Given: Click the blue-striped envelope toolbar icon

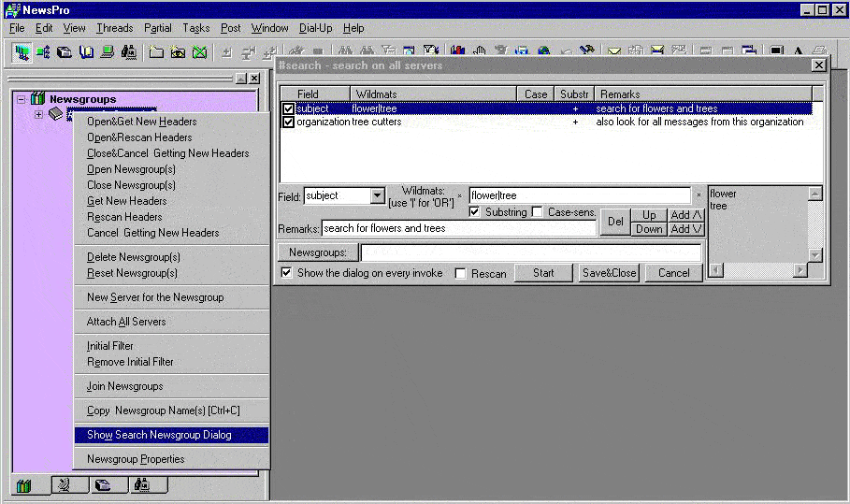Looking at the screenshot, I should tap(657, 50).
